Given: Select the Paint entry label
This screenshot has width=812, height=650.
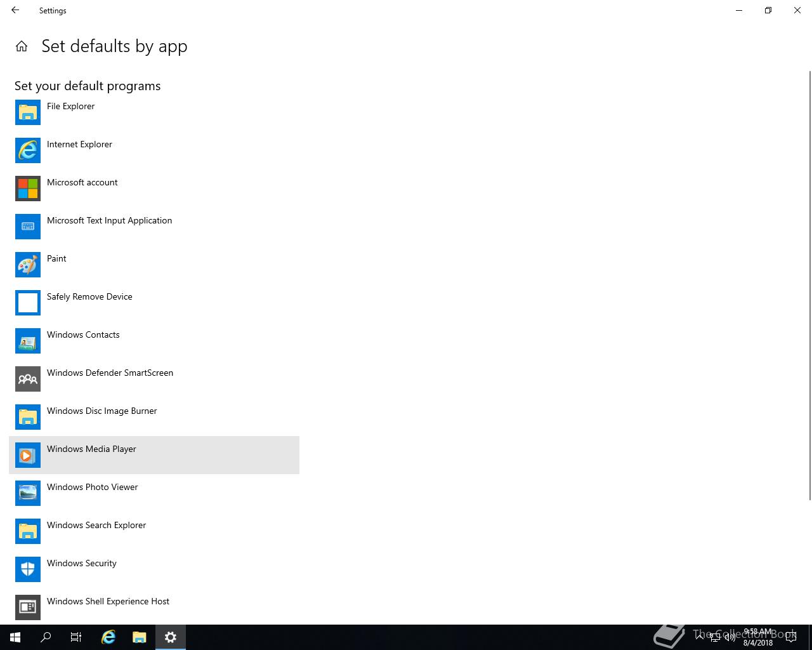Looking at the screenshot, I should click(x=56, y=258).
